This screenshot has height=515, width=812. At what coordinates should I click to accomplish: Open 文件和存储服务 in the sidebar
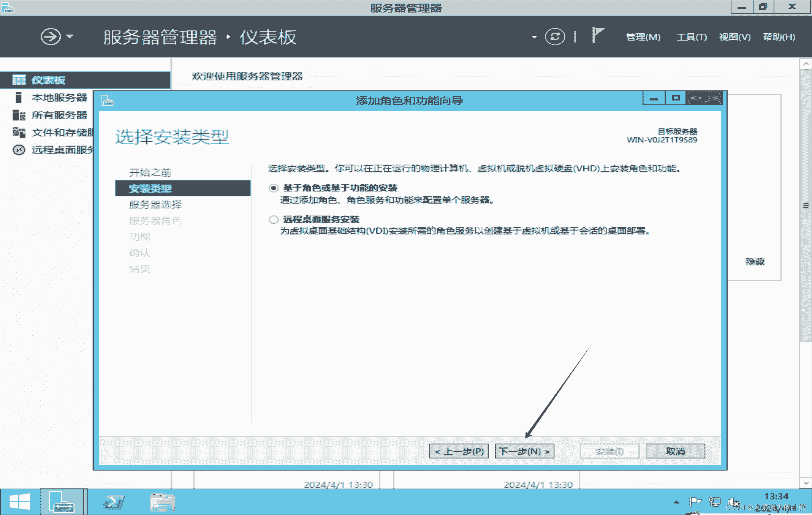(x=59, y=133)
